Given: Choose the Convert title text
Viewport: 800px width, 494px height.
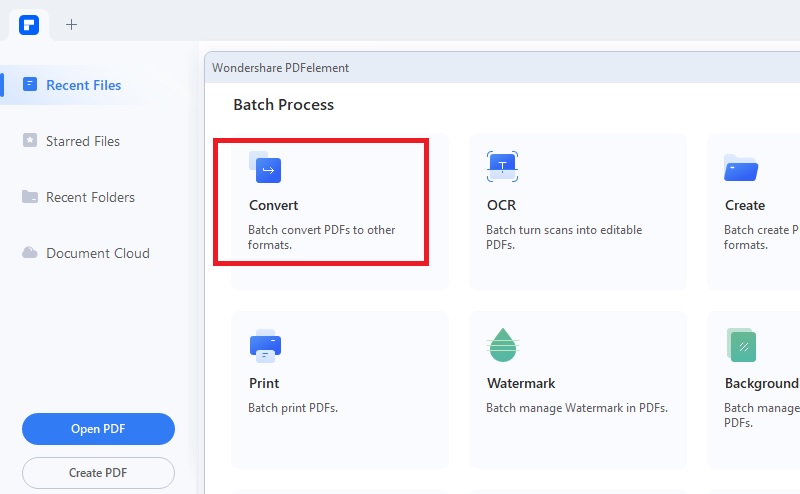Looking at the screenshot, I should click(x=273, y=205).
